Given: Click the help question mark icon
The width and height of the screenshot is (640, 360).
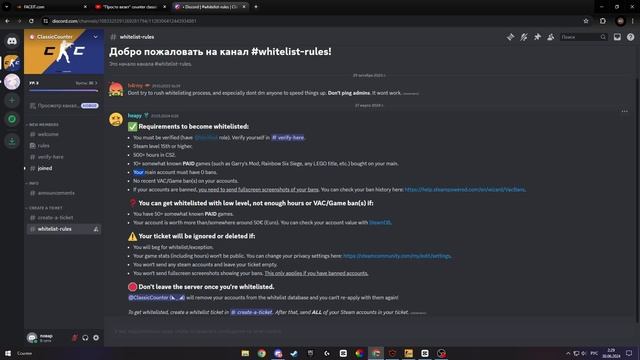Looking at the screenshot, I should pyautogui.click(x=631, y=37).
